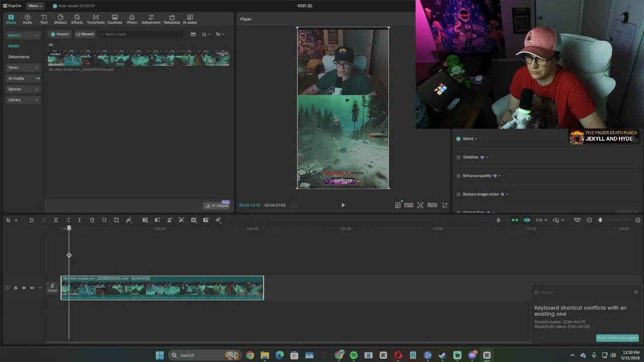The height and width of the screenshot is (362, 644).
Task: Open Spotify from the taskbar
Action: point(354,355)
